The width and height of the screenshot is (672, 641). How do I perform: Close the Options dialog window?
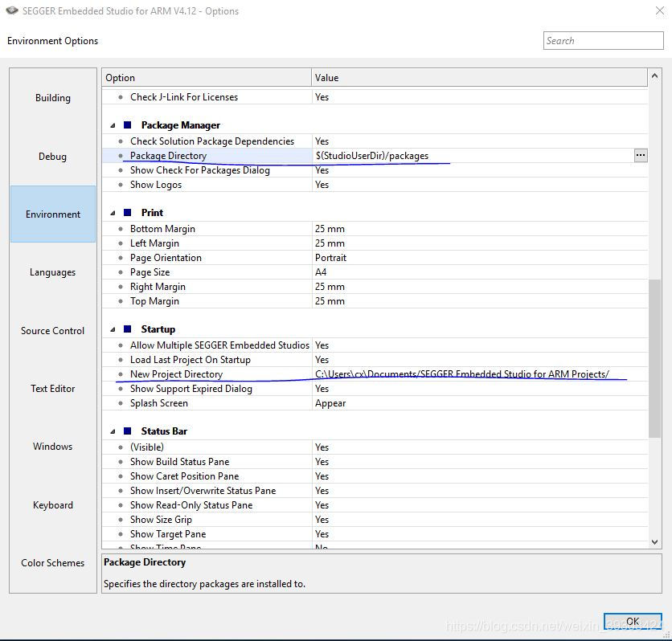tap(660, 11)
